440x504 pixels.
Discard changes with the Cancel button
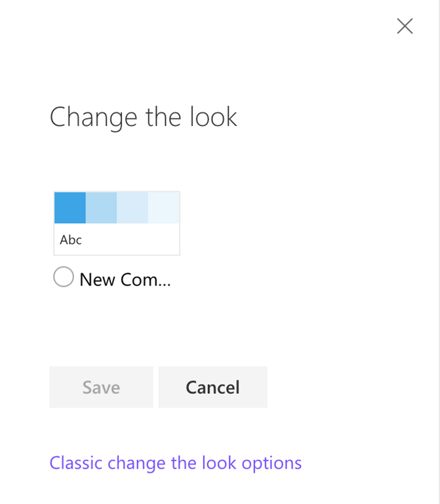tap(212, 387)
